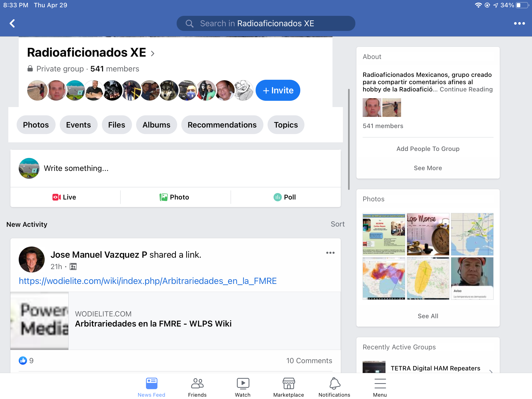The height and width of the screenshot is (399, 532).
Task: Tap the group audience icon beside 21h
Action: 73,267
